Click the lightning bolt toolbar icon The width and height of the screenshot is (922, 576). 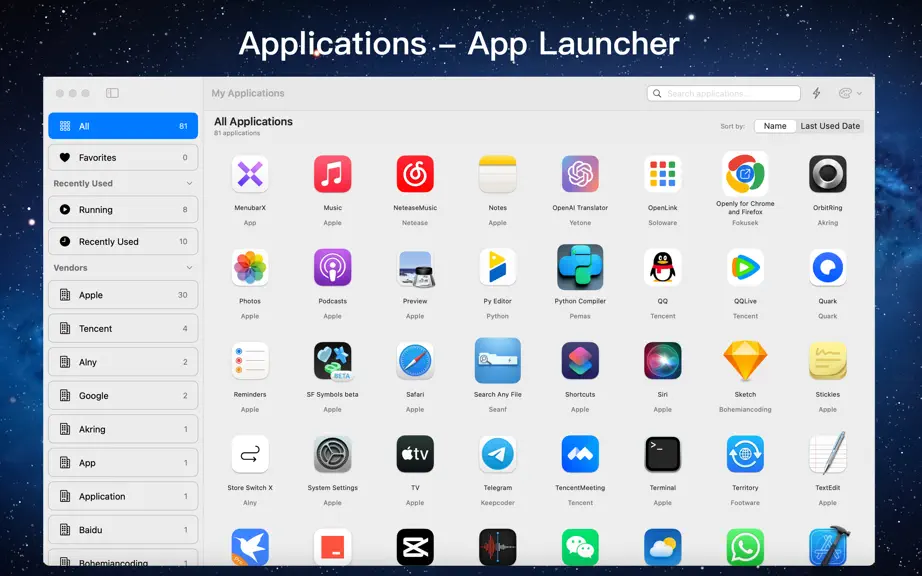816,93
